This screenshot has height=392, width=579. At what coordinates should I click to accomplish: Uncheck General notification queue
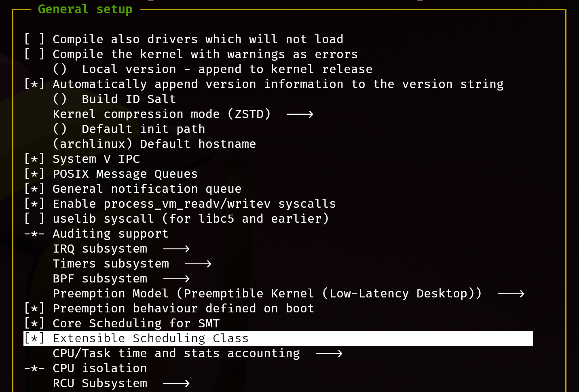(34, 189)
